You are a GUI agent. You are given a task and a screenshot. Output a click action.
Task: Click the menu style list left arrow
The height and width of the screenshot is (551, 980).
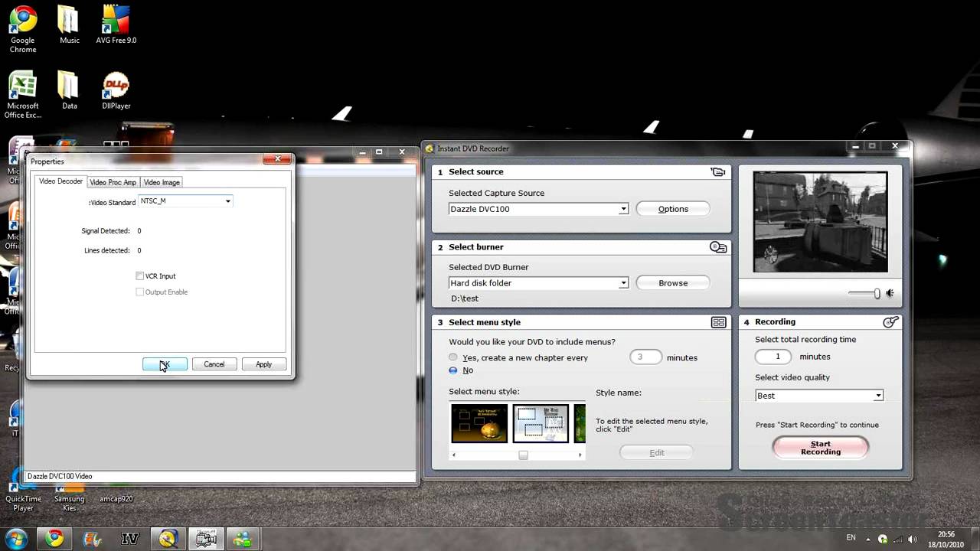point(453,455)
